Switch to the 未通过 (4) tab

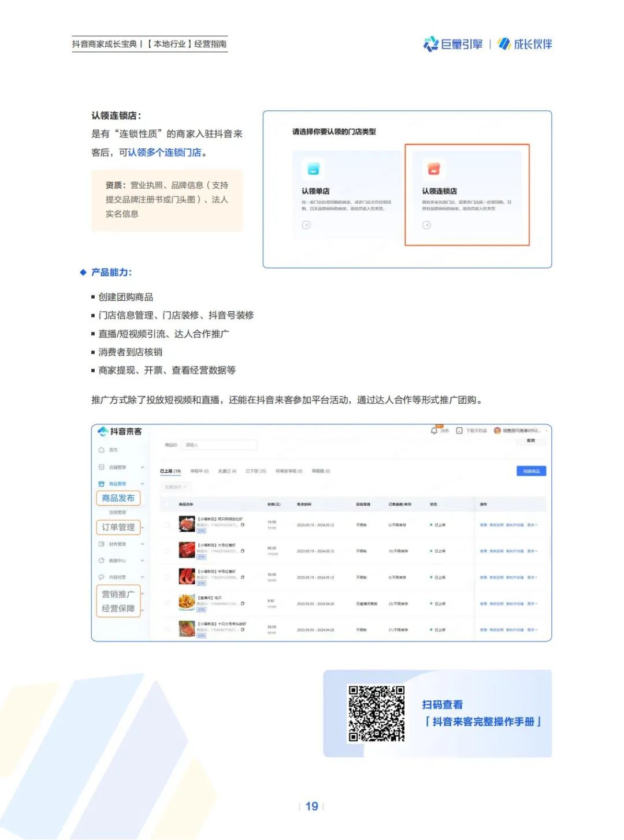227,471
